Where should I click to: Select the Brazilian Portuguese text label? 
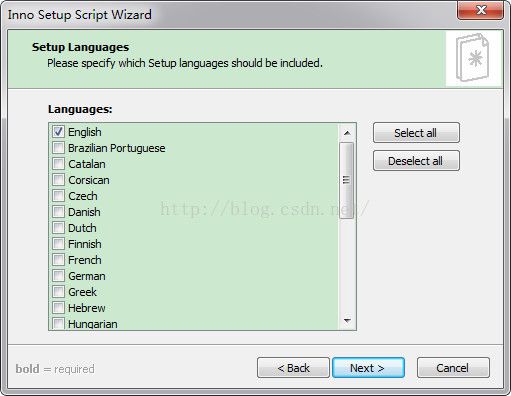[x=117, y=148]
